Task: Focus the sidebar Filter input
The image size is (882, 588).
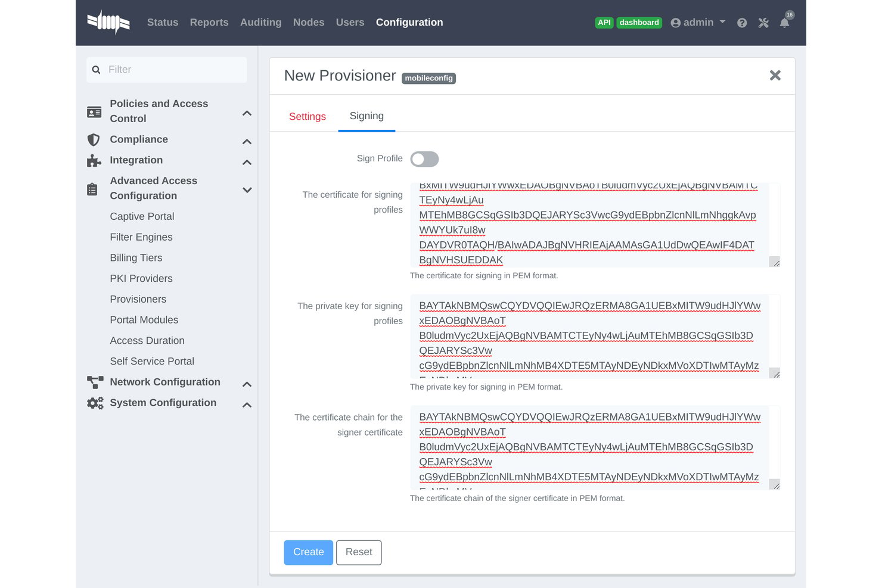Action: [x=167, y=70]
